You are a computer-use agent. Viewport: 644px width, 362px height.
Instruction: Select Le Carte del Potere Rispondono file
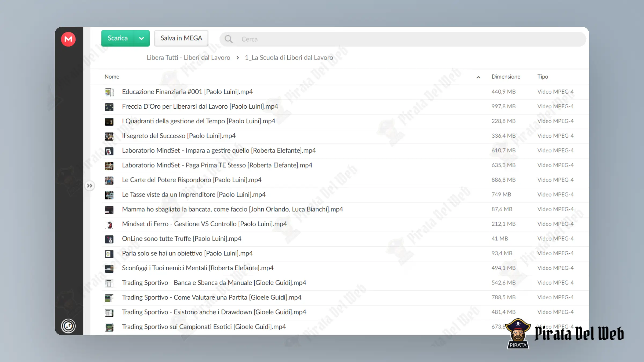click(x=192, y=180)
